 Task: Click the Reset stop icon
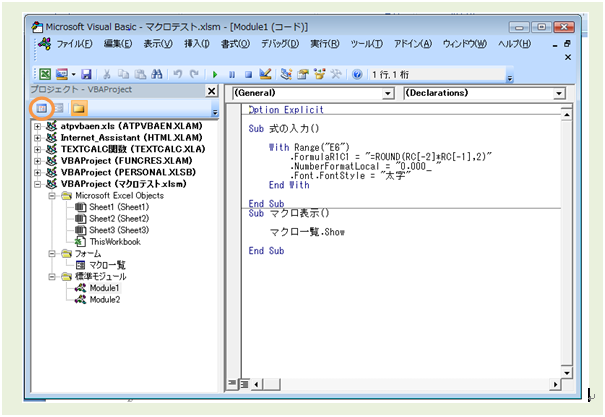pyautogui.click(x=248, y=74)
